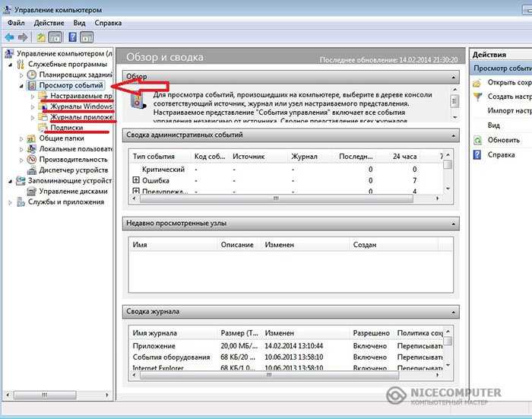Open the Вид submenu in Действия pane

[x=494, y=125]
